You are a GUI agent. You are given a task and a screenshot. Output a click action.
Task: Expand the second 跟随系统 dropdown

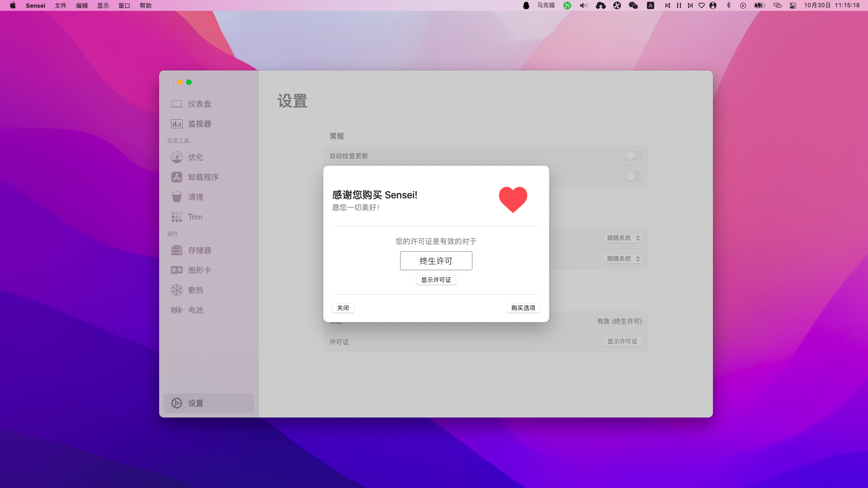(x=623, y=259)
